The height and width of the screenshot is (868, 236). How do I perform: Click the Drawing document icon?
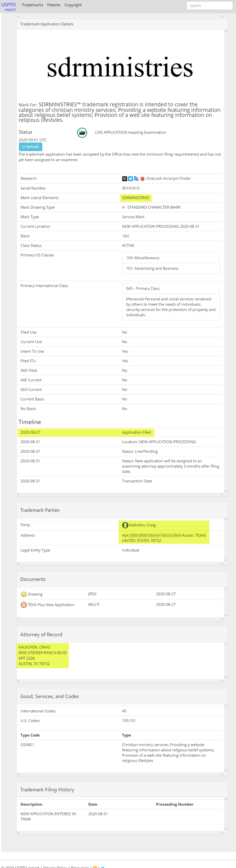24,594
